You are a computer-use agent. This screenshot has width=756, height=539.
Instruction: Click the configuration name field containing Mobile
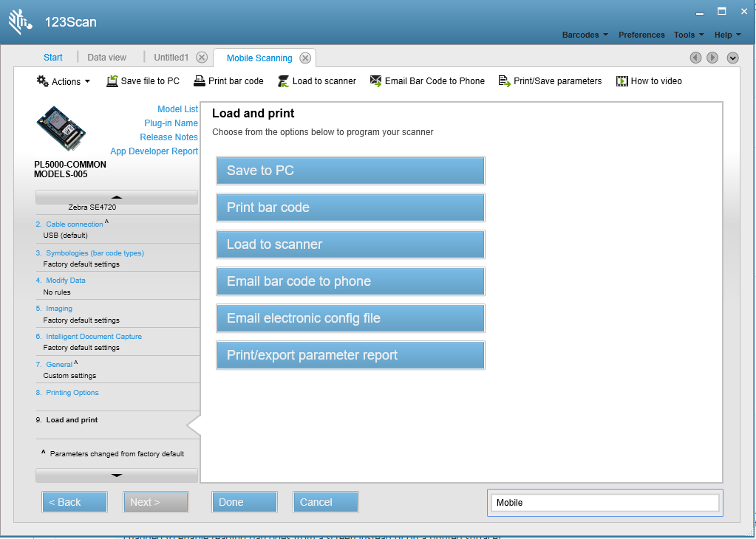coord(605,502)
